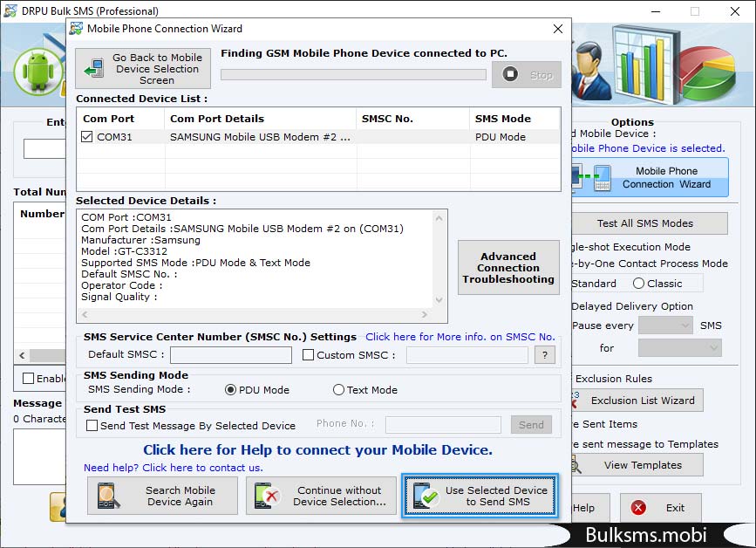This screenshot has width=756, height=548.
Task: Open Help to connect your Mobile Device link
Action: [317, 449]
